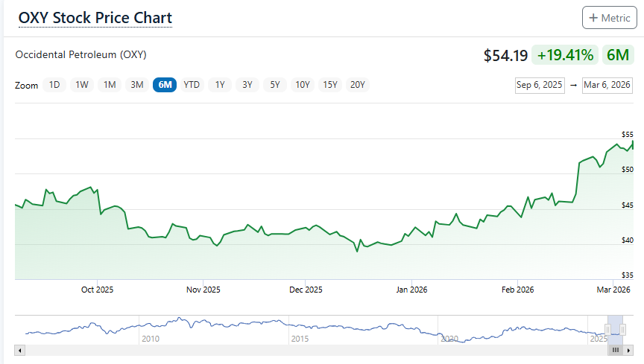Select the 1W zoom range
The image size is (644, 364).
(82, 85)
